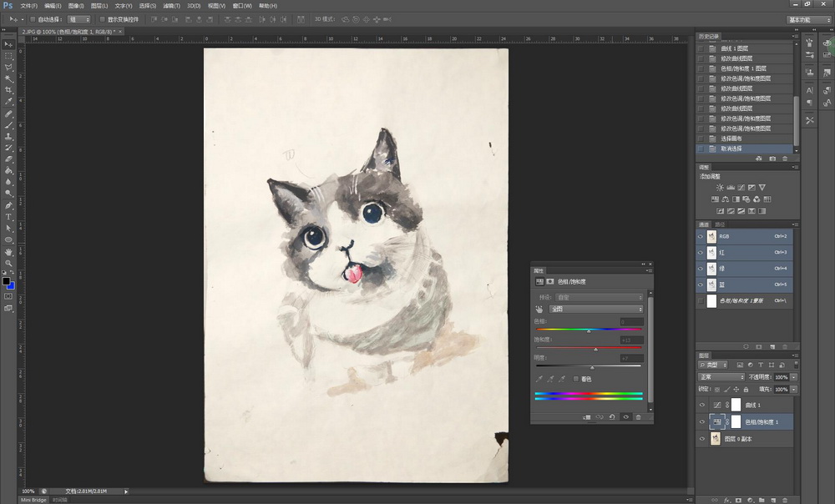Open the 图层(L) menu
This screenshot has height=504, width=835.
99,6
